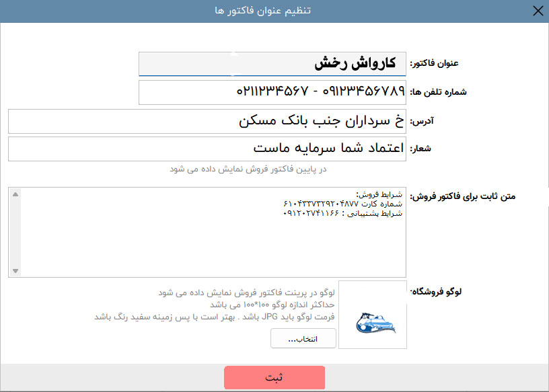Click the red ثبت submit button

(274, 377)
